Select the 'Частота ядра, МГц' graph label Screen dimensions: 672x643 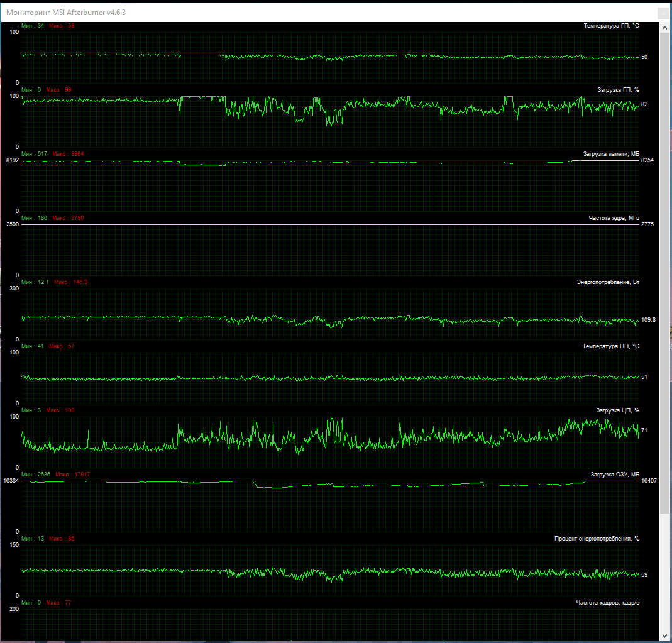(x=614, y=218)
